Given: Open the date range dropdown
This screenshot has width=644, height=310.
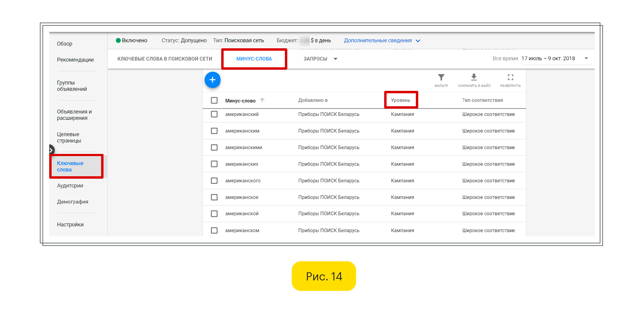Looking at the screenshot, I should [586, 59].
